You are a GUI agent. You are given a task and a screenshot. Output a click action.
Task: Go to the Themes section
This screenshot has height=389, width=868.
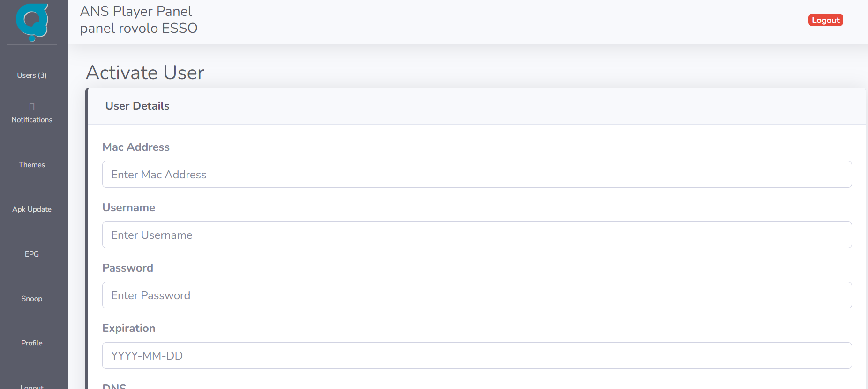pyautogui.click(x=32, y=165)
